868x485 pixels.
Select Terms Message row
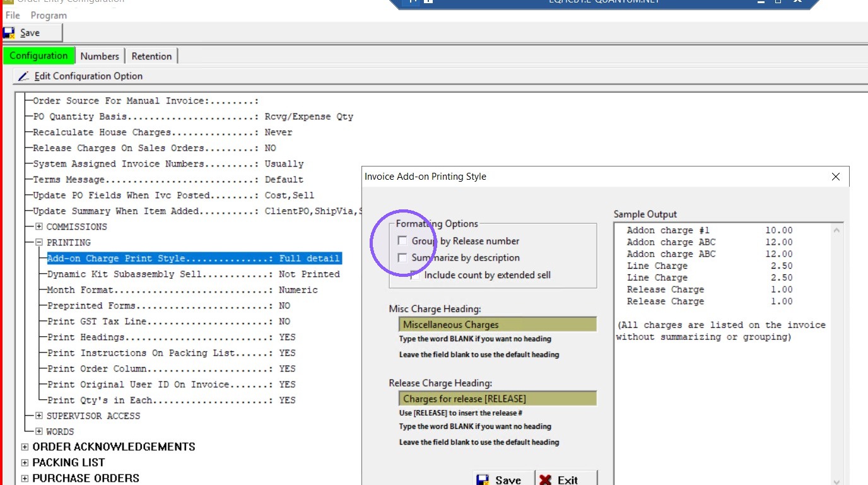[168, 180]
